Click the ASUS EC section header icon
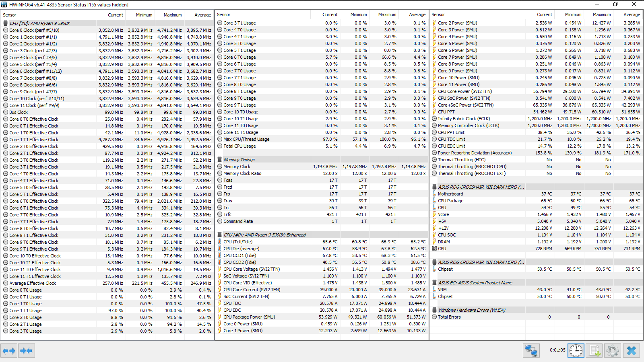The width and height of the screenshot is (644, 362). tap(434, 283)
